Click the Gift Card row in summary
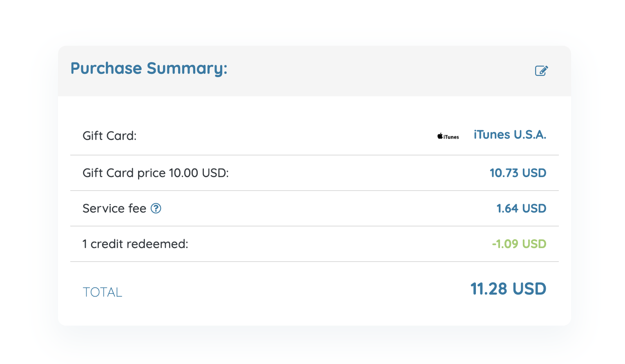This screenshot has width=625, height=364. pos(315,136)
